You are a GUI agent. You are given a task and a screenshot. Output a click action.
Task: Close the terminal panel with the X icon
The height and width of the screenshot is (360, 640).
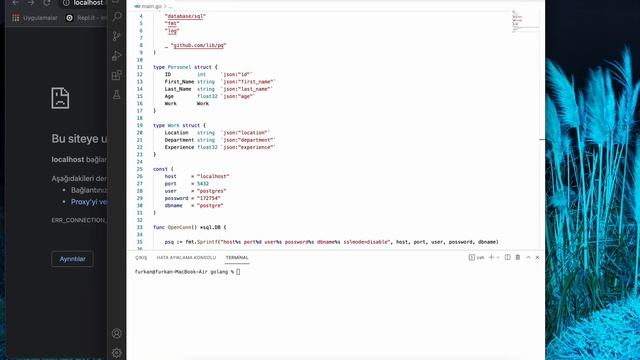538,257
